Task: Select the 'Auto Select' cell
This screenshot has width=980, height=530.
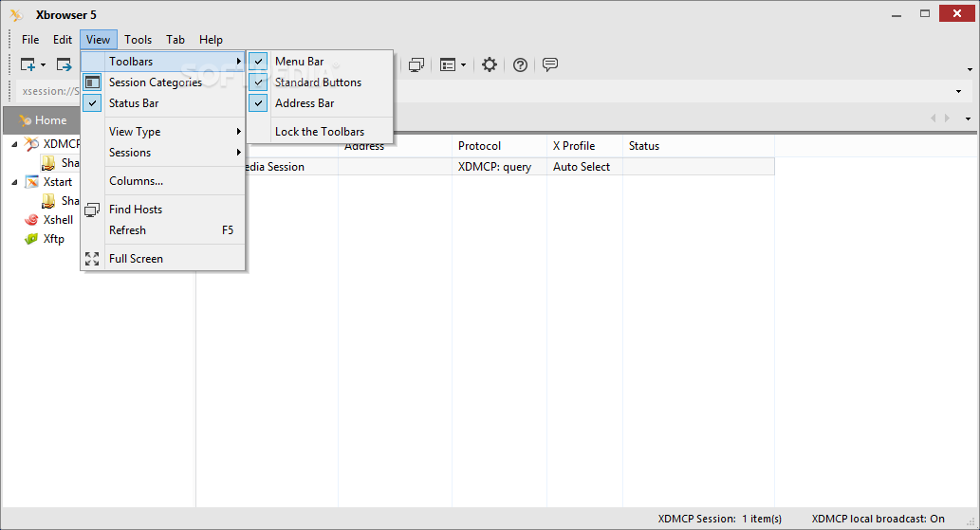Action: [x=585, y=167]
